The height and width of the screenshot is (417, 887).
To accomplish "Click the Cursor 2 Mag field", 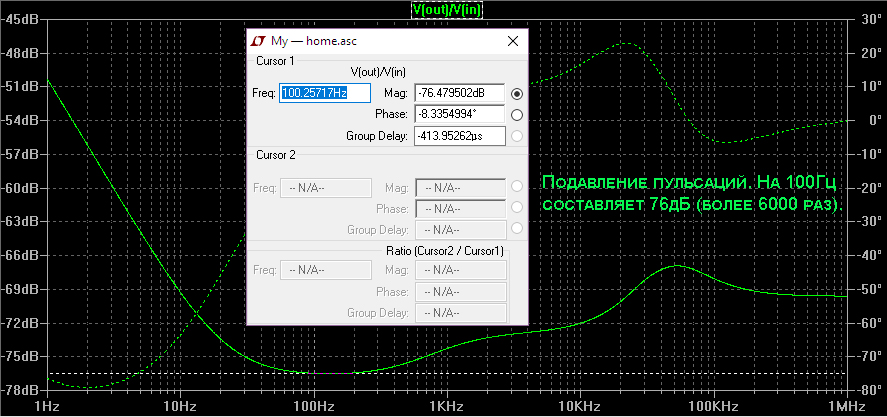I will pos(459,187).
